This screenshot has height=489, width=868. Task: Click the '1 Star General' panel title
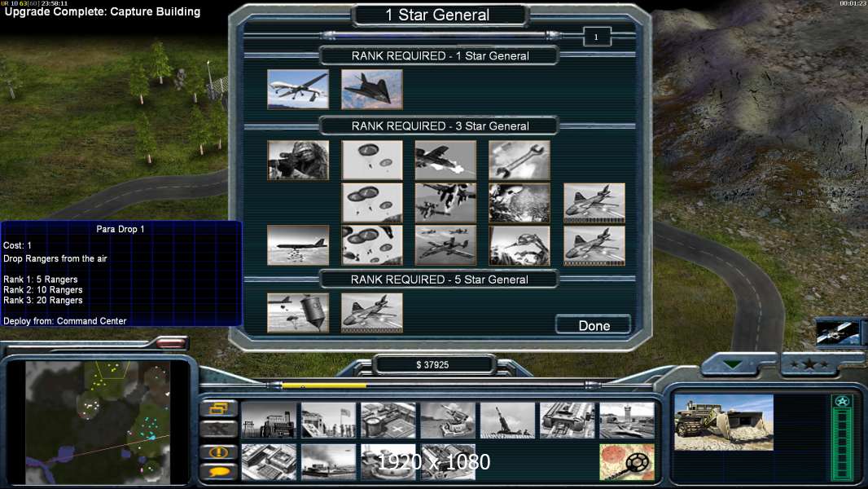coord(438,15)
